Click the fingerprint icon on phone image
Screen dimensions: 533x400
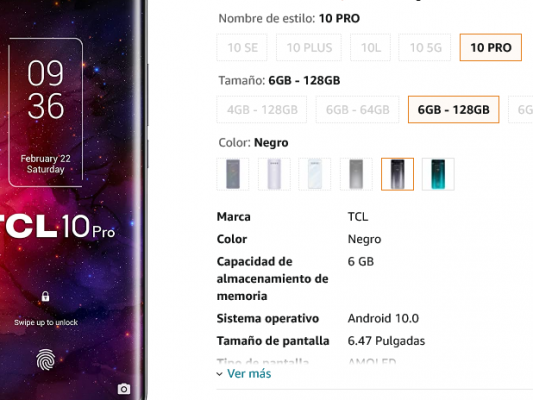point(46,360)
